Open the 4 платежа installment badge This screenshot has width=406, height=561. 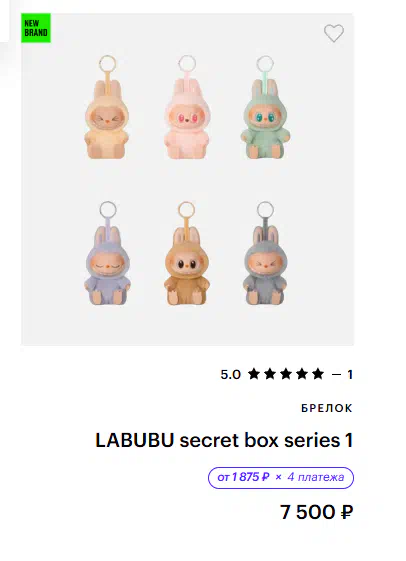pos(281,478)
